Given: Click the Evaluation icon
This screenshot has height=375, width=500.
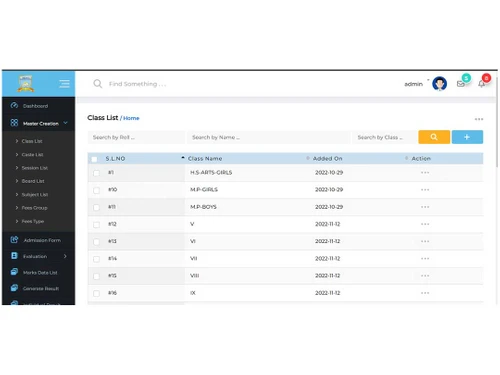Looking at the screenshot, I should click(14, 256).
